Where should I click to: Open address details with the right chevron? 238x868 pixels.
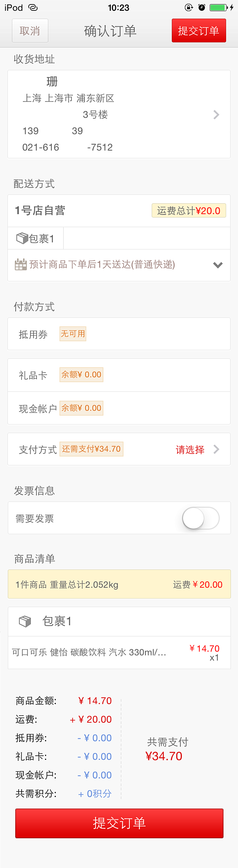tap(216, 114)
